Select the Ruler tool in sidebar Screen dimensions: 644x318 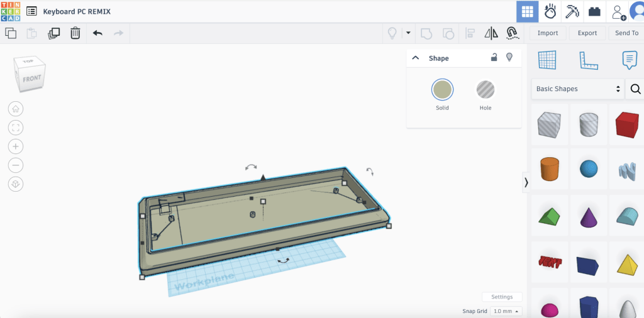[588, 60]
